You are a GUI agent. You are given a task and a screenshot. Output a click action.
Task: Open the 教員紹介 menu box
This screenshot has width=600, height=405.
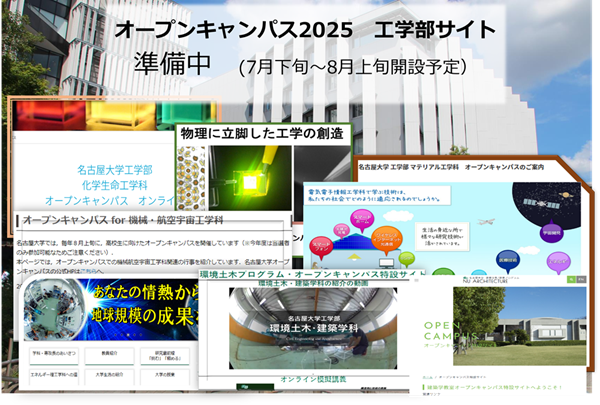click(x=109, y=356)
